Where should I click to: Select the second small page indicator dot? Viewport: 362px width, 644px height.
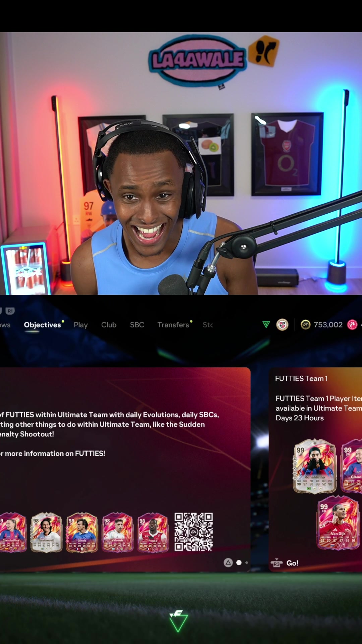point(247,562)
